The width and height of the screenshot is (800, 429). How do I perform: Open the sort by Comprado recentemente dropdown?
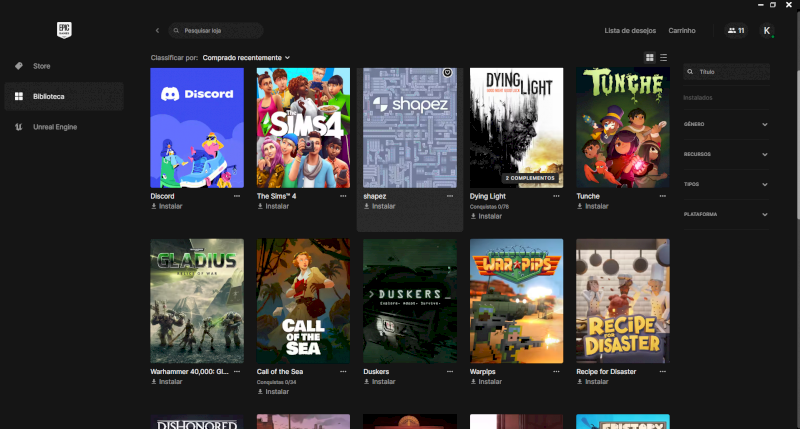click(246, 58)
